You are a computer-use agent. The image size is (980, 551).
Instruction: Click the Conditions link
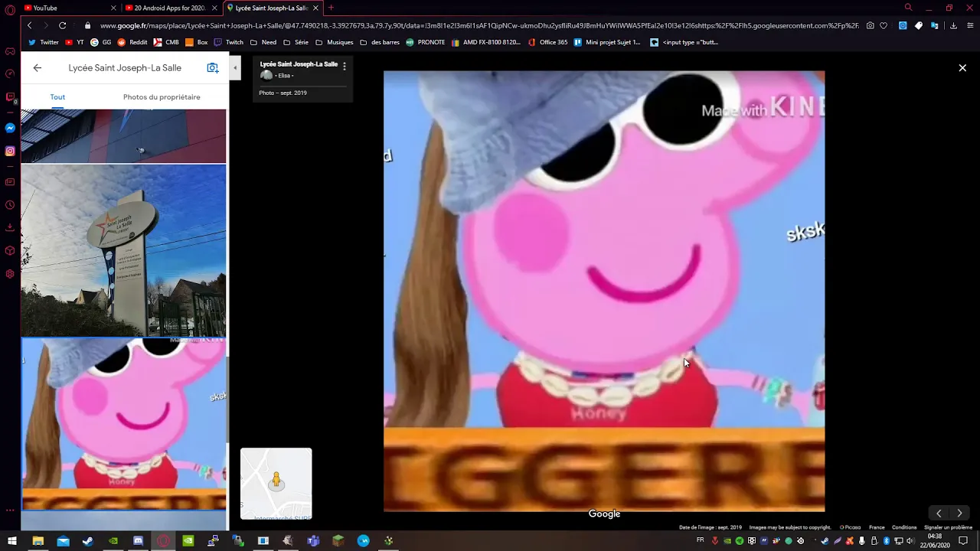tap(904, 527)
